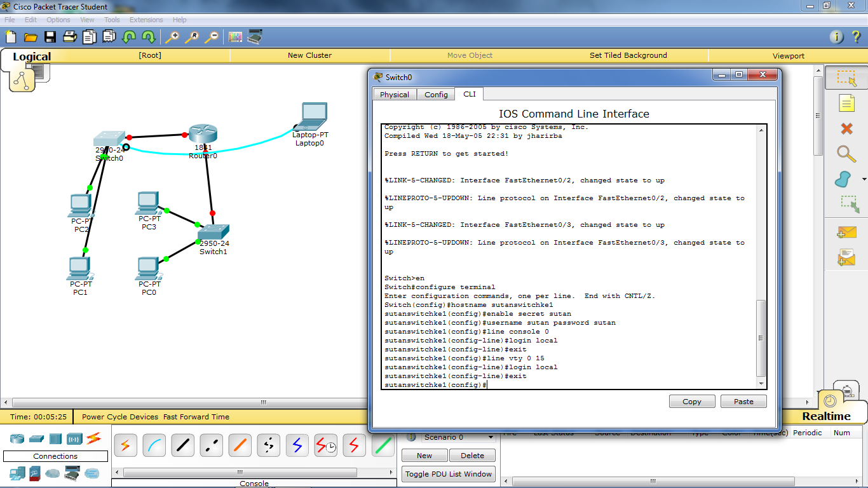Select the Wireless Devices category icon
Image resolution: width=868 pixels, height=488 pixels.
coord(74,438)
